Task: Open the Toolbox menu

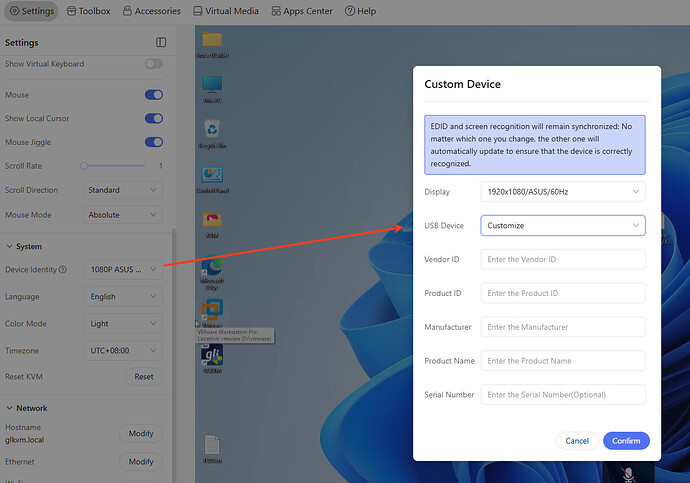Action: pos(88,11)
